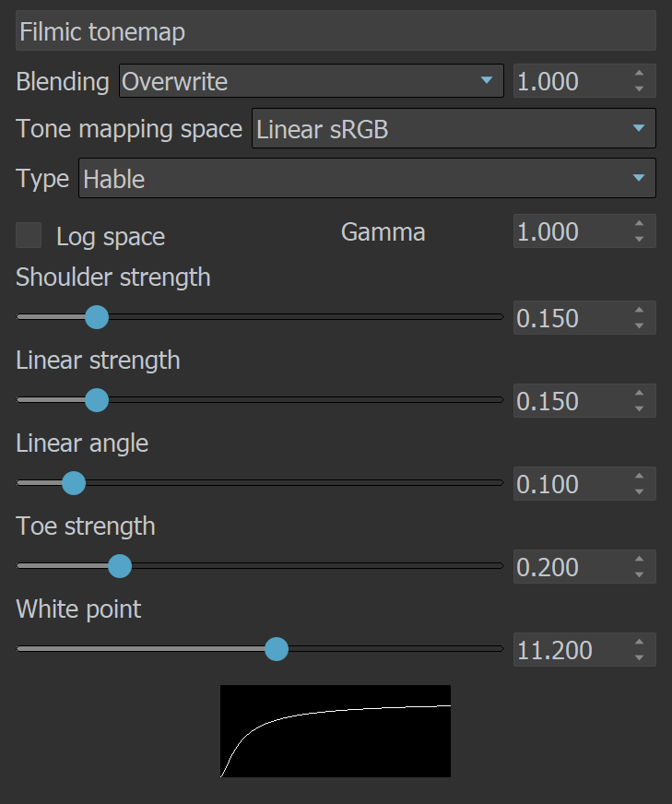This screenshot has width=672, height=804.
Task: Increase the Blending opacity value with up arrow
Action: click(x=639, y=74)
